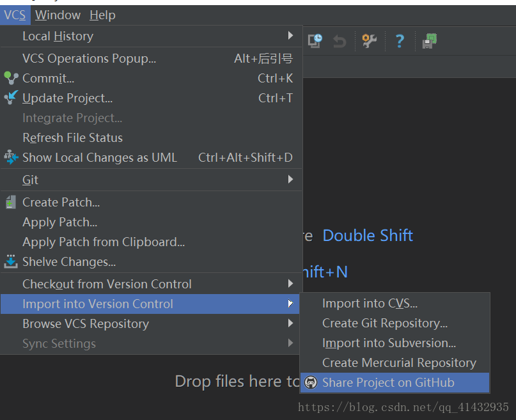Choose Import into CVS...
Image resolution: width=516 pixels, height=420 pixels.
[395, 303]
